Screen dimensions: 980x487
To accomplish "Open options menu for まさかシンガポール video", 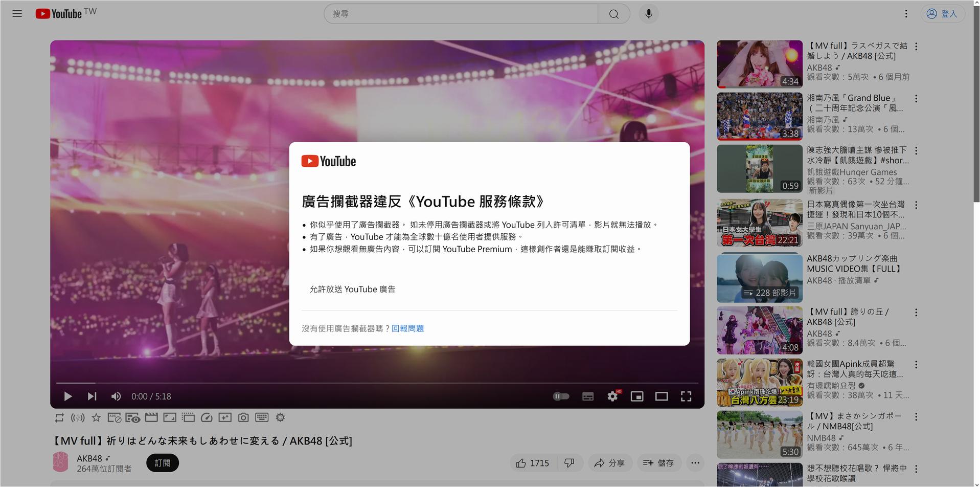I will (916, 417).
